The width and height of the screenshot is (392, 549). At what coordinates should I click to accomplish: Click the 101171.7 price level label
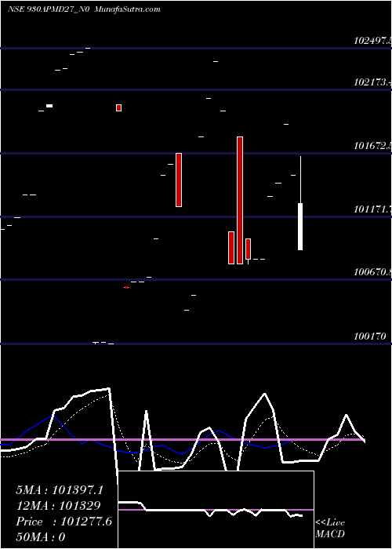(372, 209)
